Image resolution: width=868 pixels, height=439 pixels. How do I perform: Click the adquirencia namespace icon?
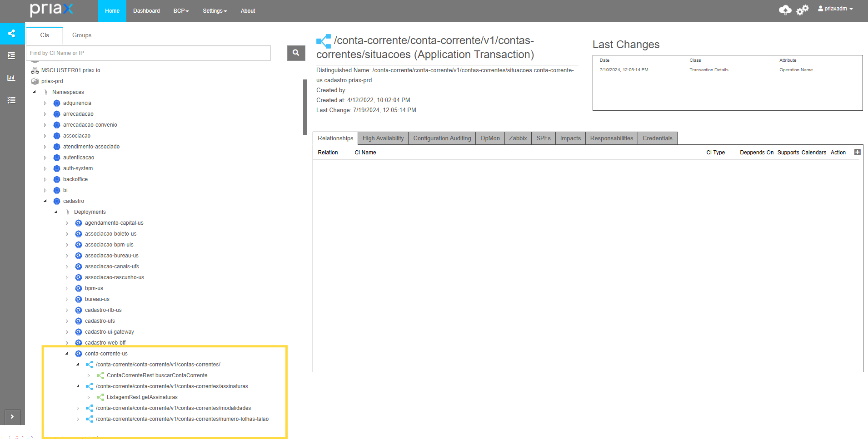57,103
